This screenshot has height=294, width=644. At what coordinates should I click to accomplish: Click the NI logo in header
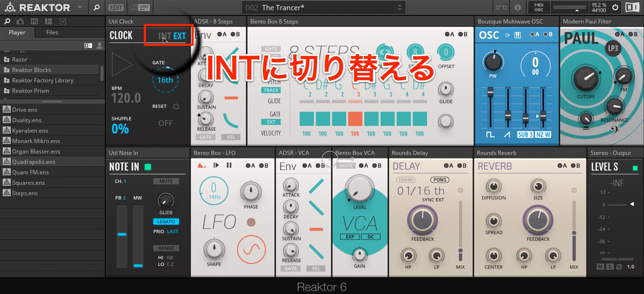point(632,7)
